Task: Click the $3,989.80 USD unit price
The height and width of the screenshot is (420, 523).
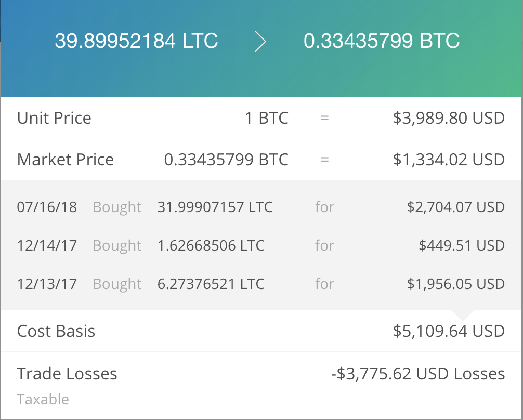Action: coord(448,118)
